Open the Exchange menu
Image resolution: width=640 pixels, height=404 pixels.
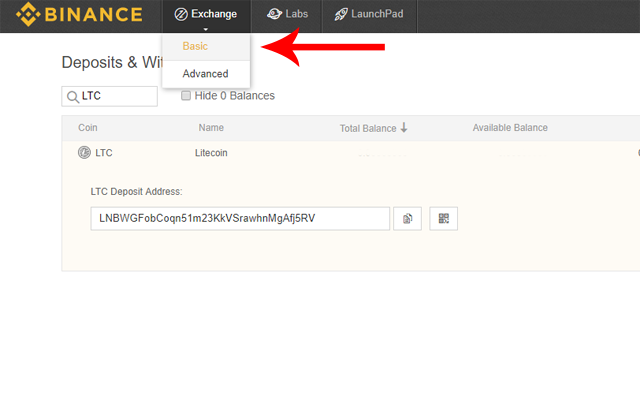click(x=207, y=16)
